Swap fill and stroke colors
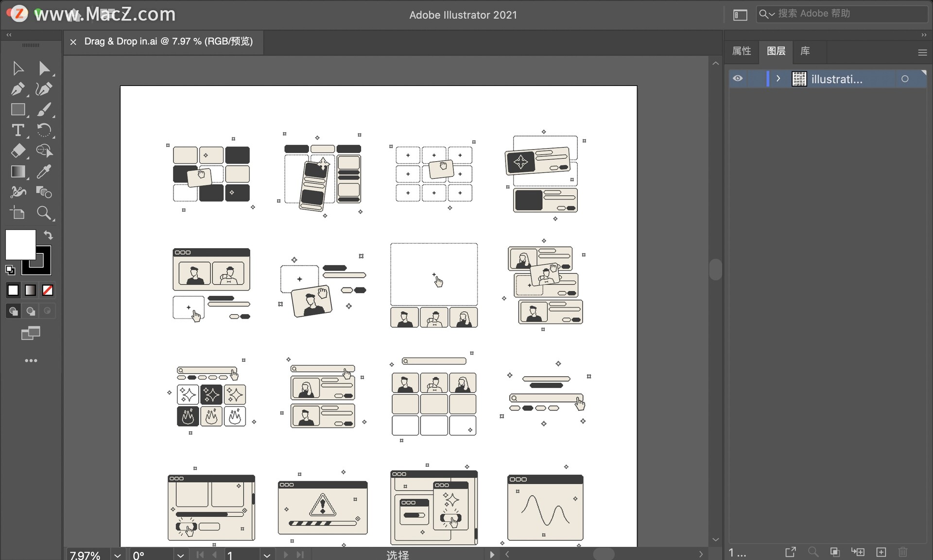The width and height of the screenshot is (933, 560). point(48,235)
